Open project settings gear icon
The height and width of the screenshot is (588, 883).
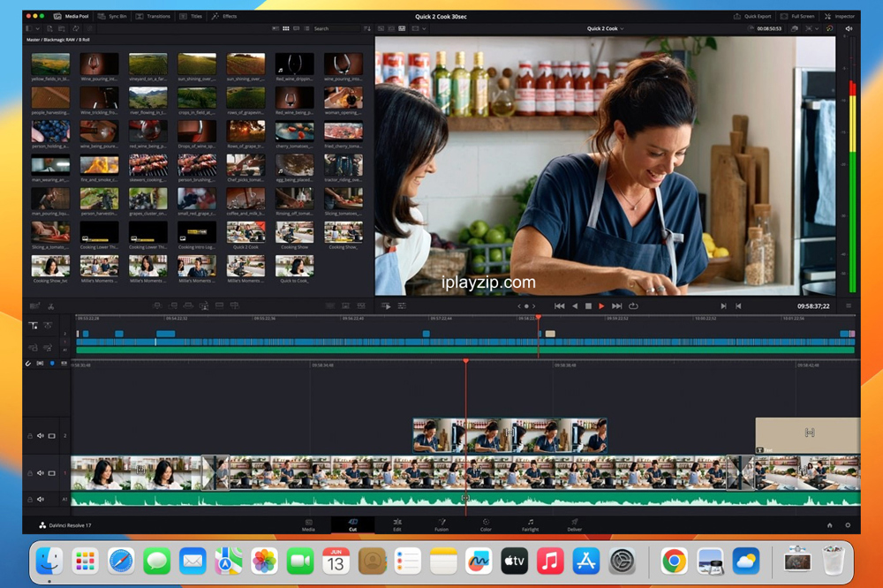tap(848, 525)
